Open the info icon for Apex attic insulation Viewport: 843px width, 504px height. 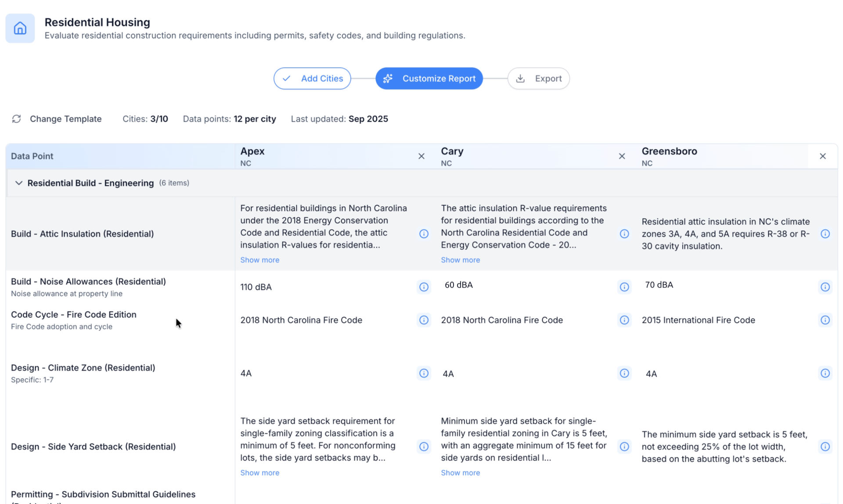424,234
